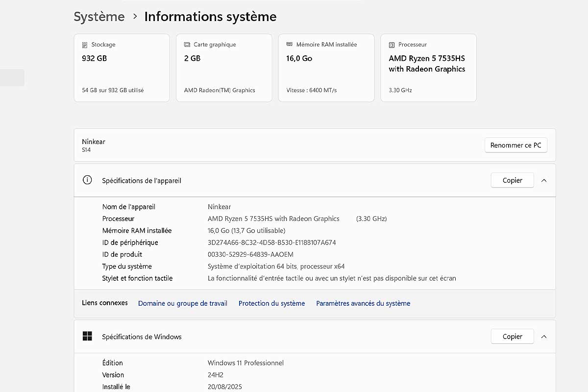Copy the Windows specifications
The width and height of the screenshot is (588, 392).
coord(512,337)
